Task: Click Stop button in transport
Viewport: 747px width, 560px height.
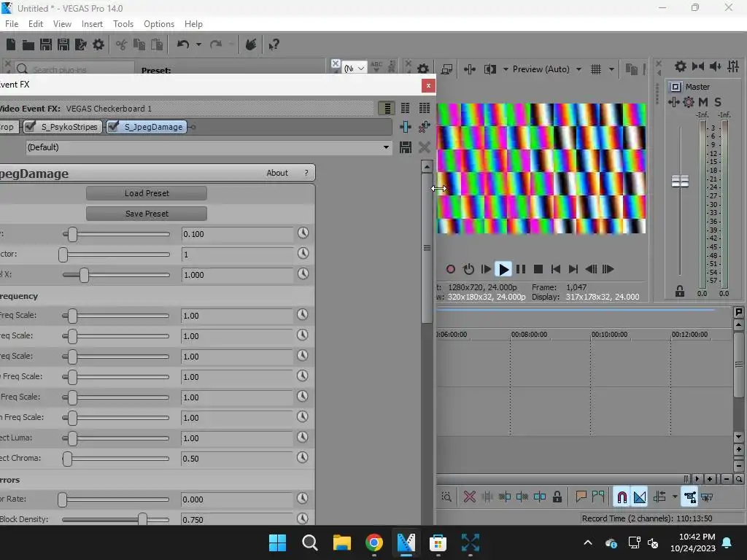Action: (538, 270)
